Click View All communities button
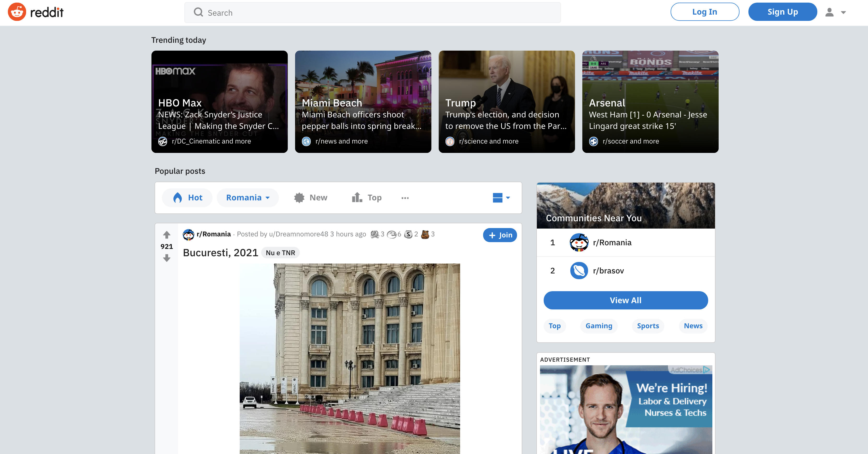 click(625, 300)
